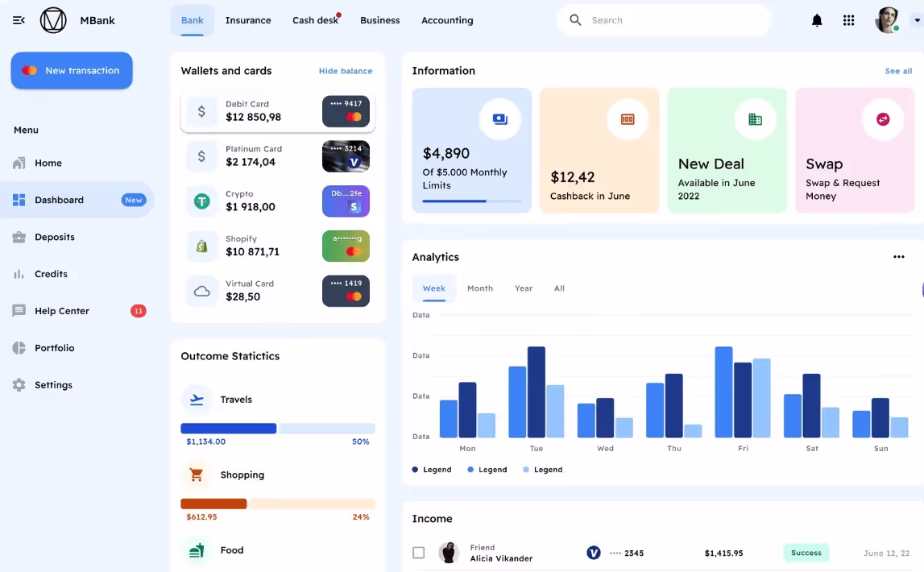Click the Swap arrows icon

point(883,119)
